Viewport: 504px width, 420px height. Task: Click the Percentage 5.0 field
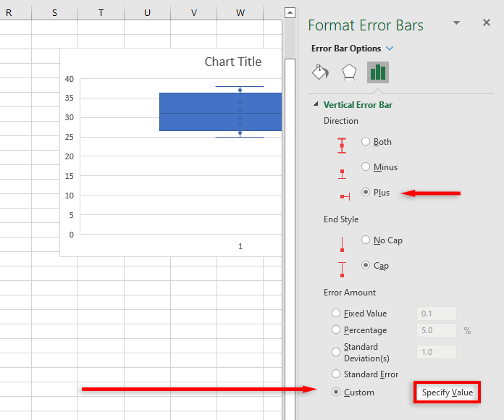437,330
